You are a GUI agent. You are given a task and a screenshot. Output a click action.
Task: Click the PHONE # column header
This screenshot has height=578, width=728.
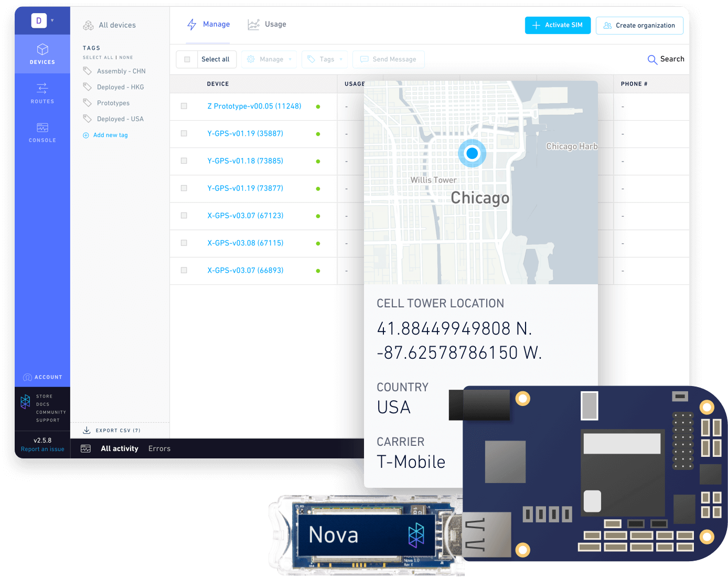point(634,84)
